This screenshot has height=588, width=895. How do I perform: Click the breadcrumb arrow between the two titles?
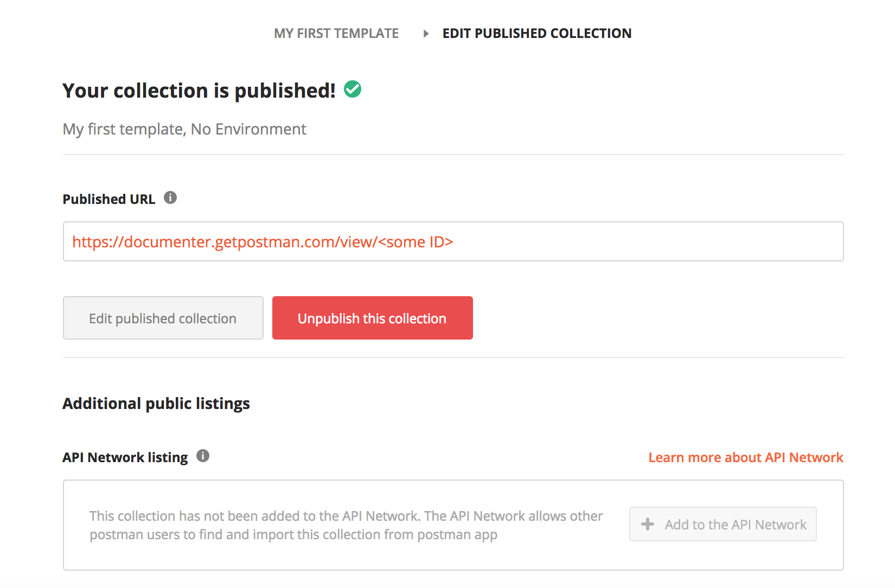coord(425,33)
